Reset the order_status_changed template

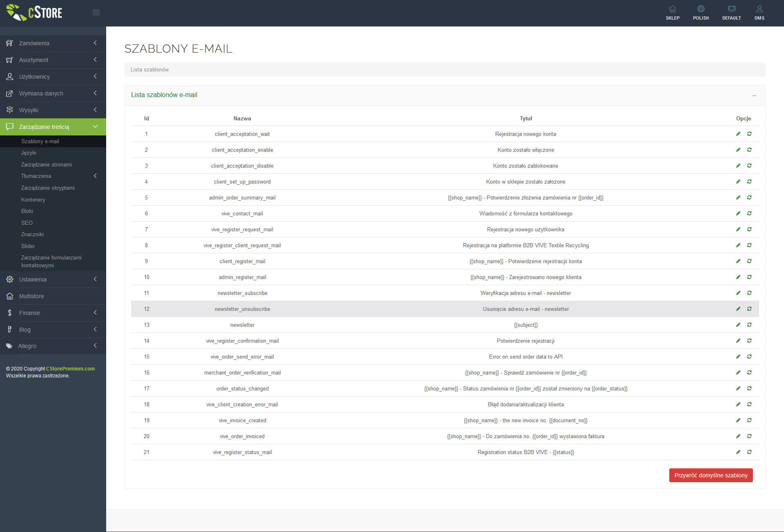coord(749,388)
